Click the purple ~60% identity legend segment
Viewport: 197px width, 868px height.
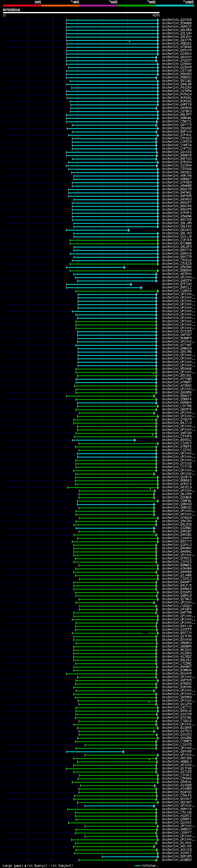pyautogui.click(x=98, y=6)
